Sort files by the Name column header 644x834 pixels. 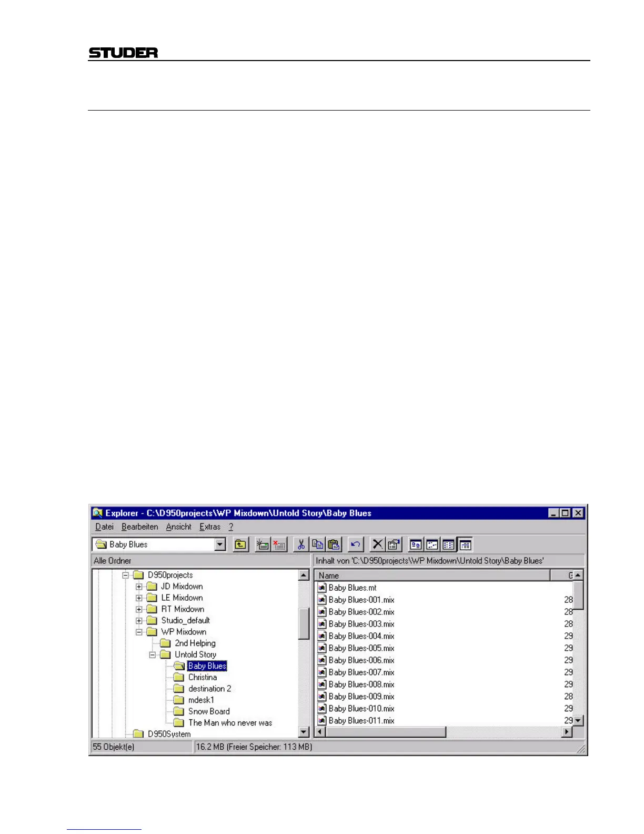[432, 575]
